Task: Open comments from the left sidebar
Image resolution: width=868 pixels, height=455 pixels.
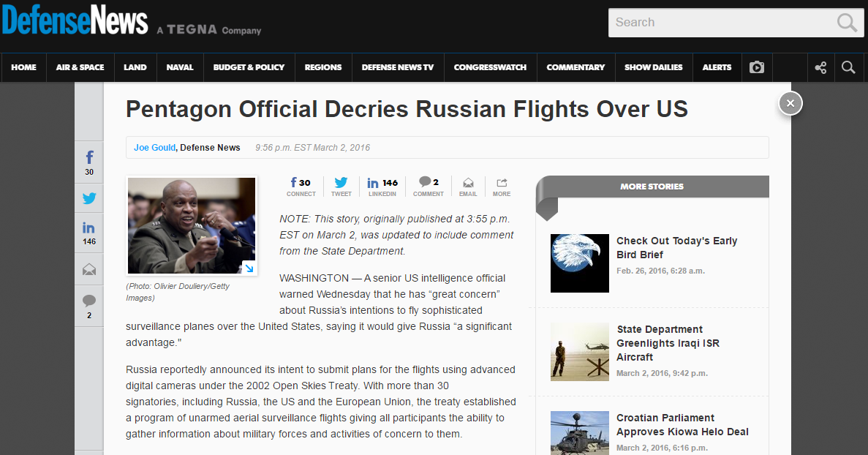Action: (89, 306)
